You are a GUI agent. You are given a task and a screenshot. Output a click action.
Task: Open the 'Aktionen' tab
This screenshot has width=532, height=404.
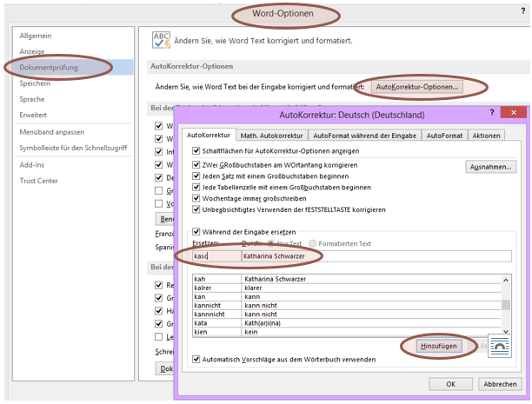(486, 136)
